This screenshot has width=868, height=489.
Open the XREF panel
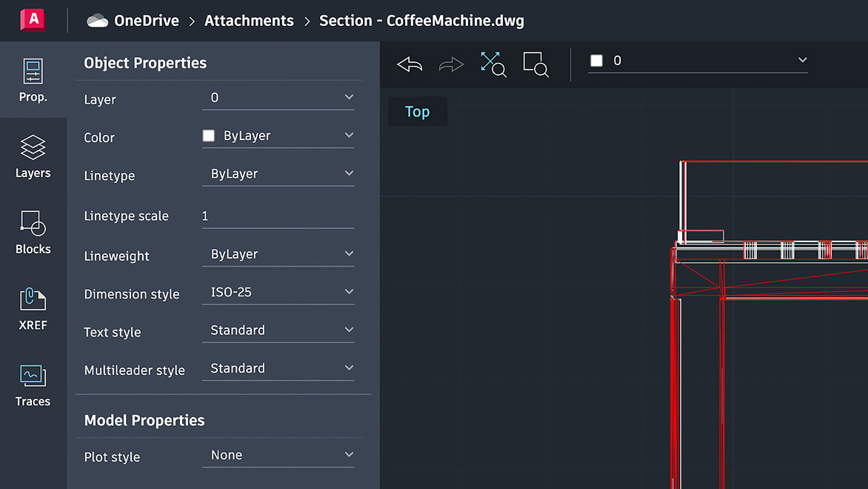(33, 307)
